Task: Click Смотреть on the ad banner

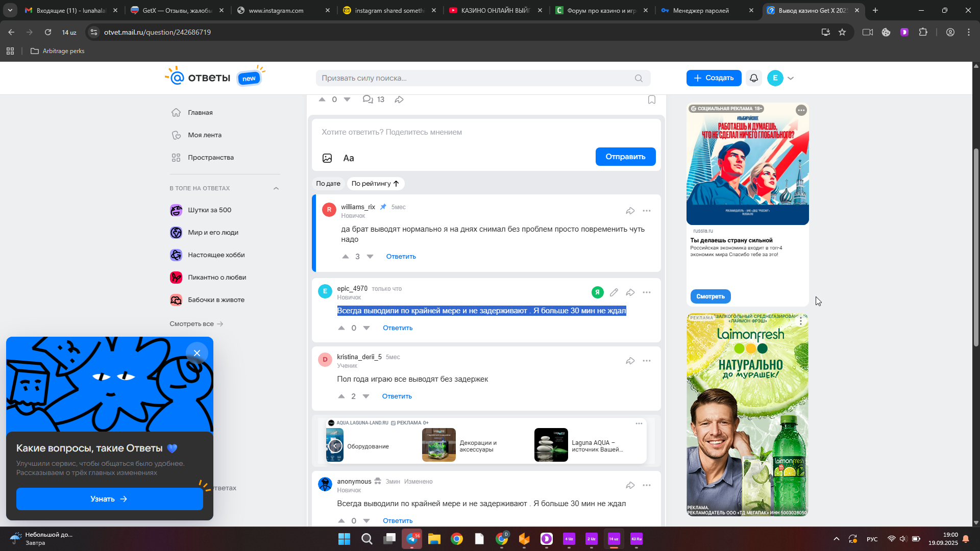Action: pyautogui.click(x=710, y=296)
